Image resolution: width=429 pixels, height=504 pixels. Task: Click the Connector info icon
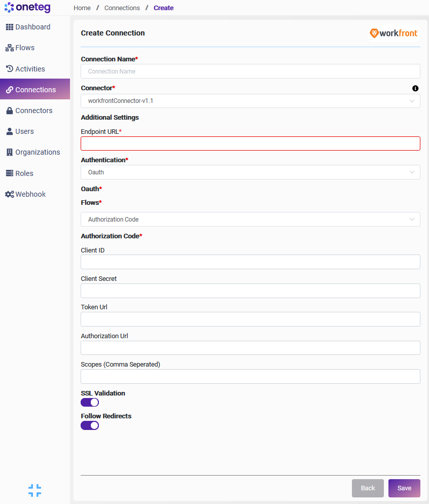click(x=415, y=88)
